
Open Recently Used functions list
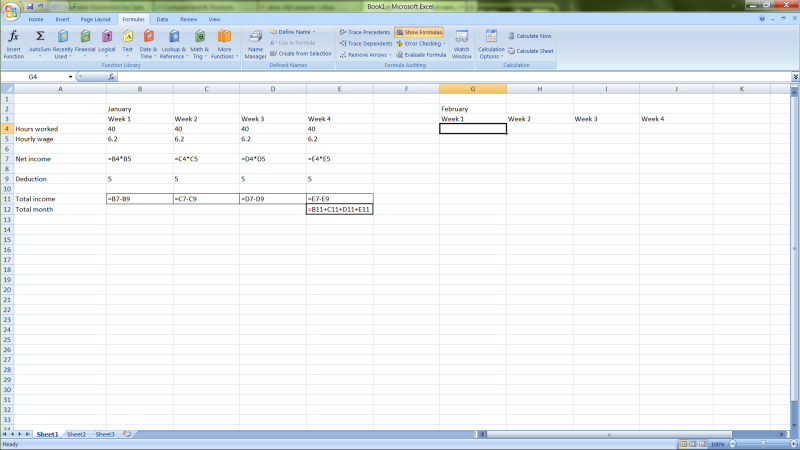coord(63,44)
